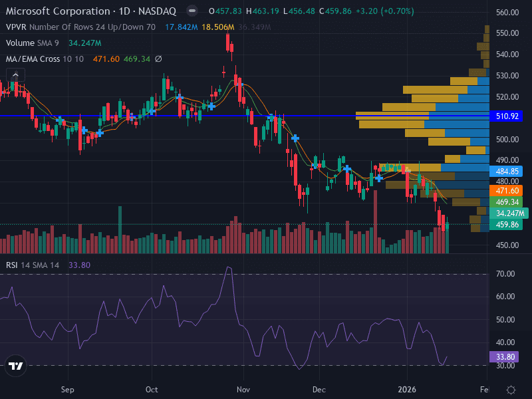The height and width of the screenshot is (399, 532).
Task: Click the +3.20 (+0.70%) change value
Action: pyautogui.click(x=385, y=11)
